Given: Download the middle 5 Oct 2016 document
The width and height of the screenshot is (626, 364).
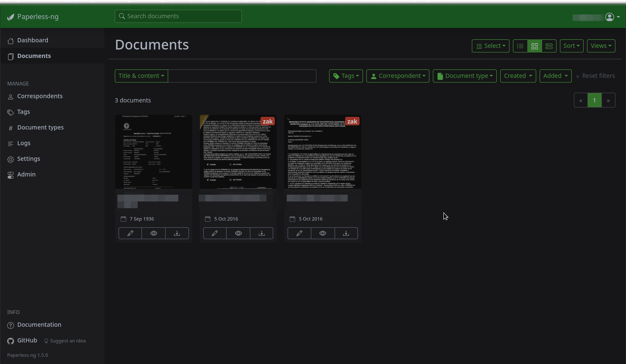Looking at the screenshot, I should pos(262,233).
